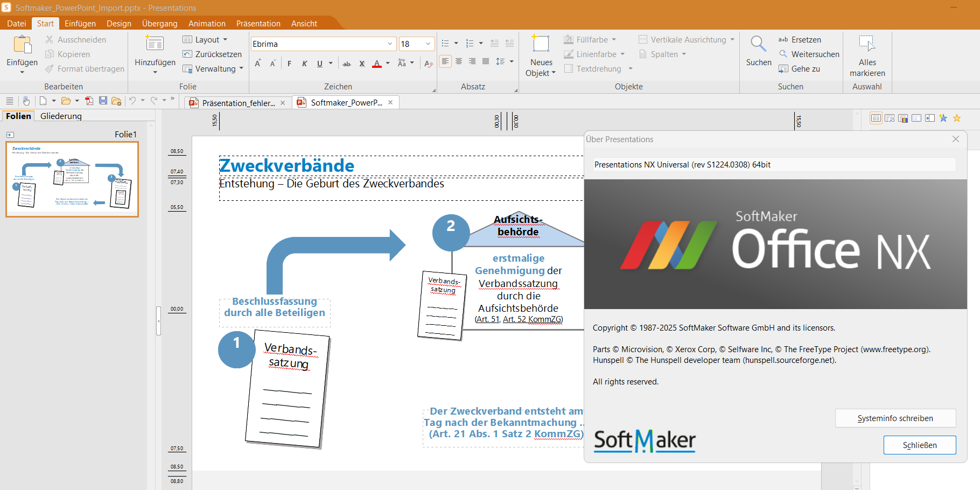Click the undo arrow icon

click(132, 101)
